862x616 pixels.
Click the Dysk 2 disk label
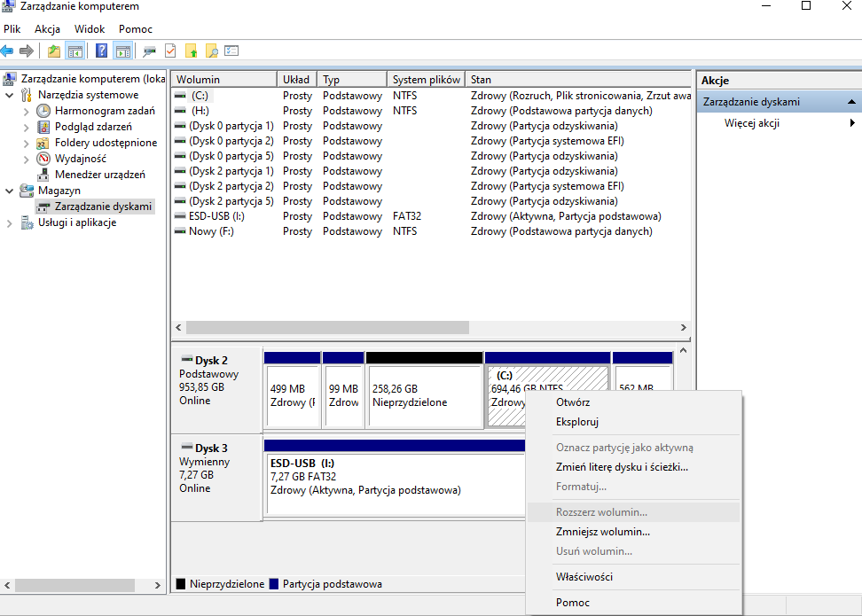click(x=216, y=389)
